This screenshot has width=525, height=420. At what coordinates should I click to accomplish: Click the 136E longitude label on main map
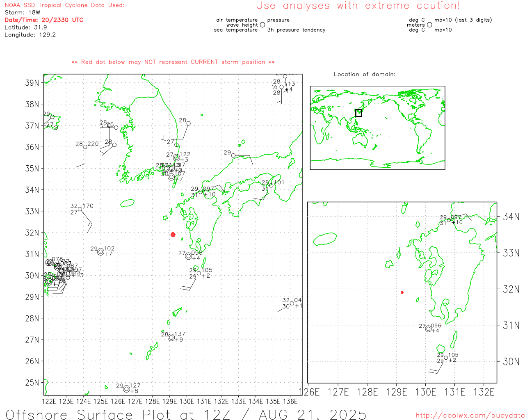[x=290, y=401]
